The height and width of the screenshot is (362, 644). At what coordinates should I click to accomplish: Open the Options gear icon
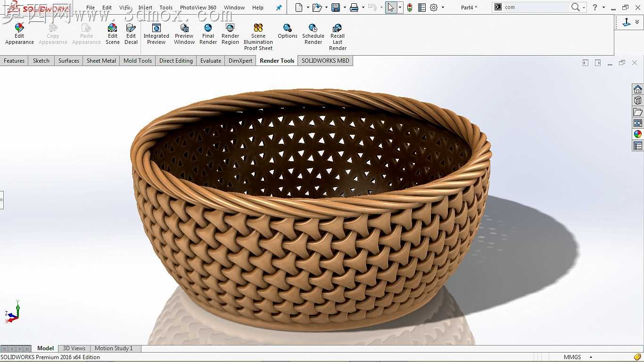pos(434,8)
